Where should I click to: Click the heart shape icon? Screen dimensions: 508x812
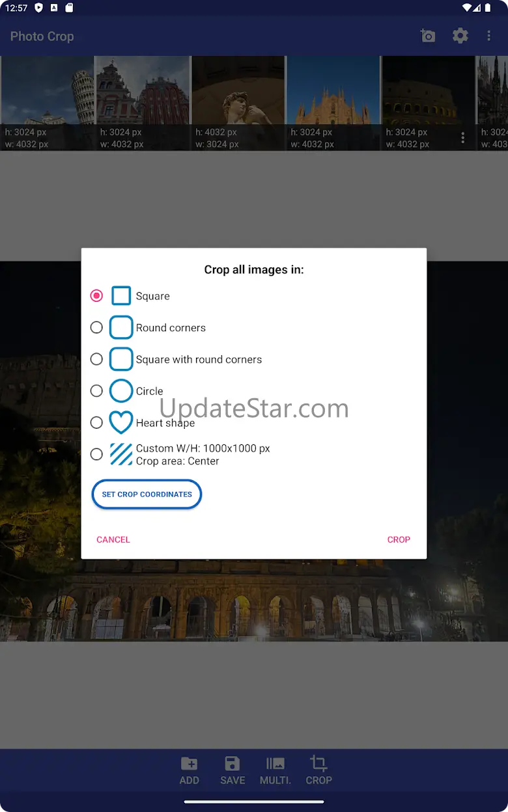pyautogui.click(x=121, y=423)
